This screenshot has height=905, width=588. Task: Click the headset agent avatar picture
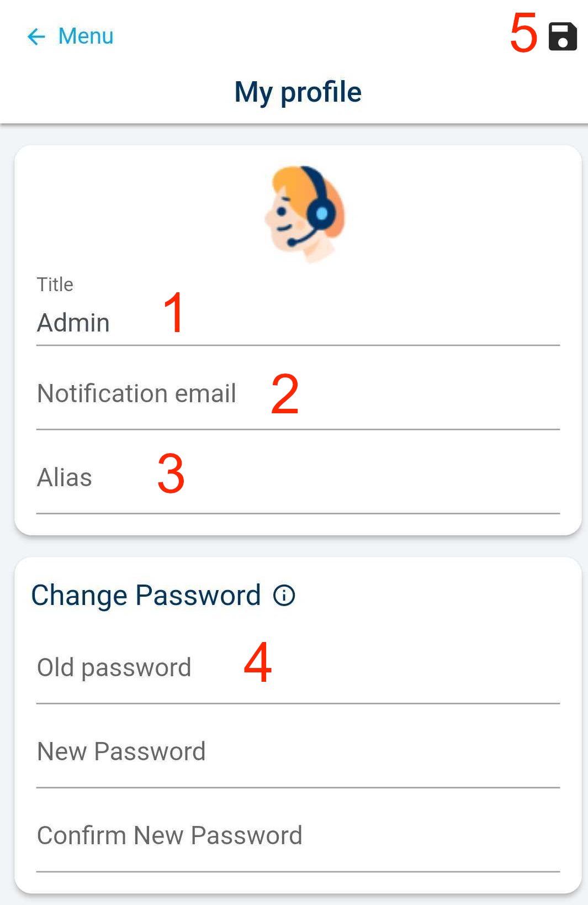click(305, 213)
